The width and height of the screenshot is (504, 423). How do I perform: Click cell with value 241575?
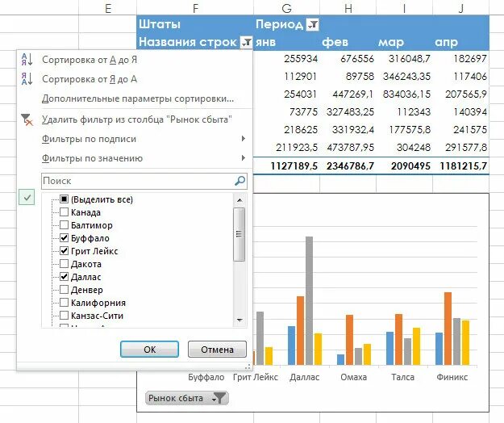tap(461, 129)
